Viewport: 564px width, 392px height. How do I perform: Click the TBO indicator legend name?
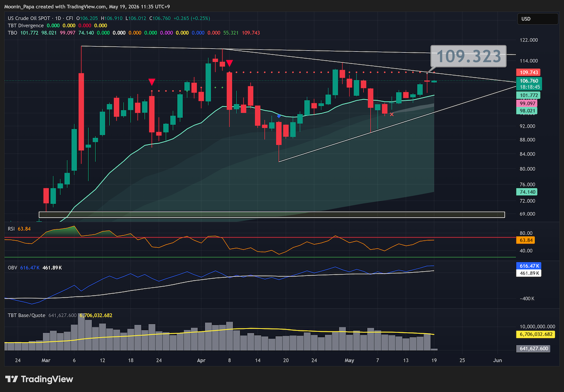12,32
